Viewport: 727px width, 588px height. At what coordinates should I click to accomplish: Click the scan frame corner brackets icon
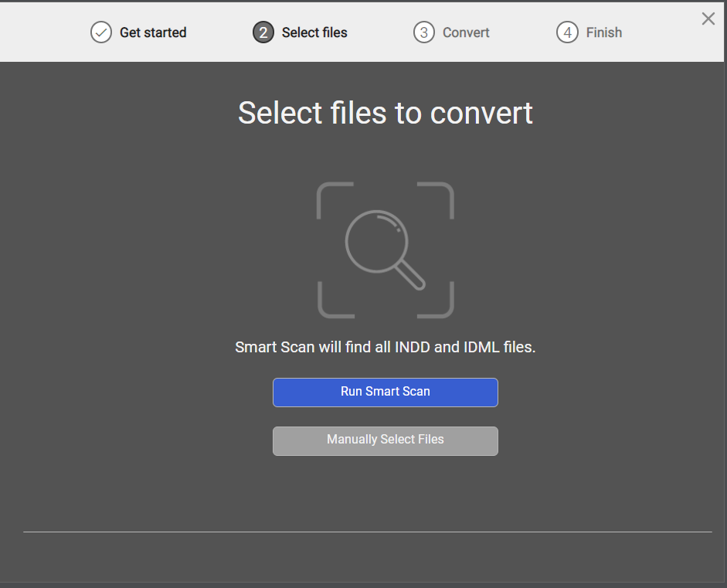(385, 250)
